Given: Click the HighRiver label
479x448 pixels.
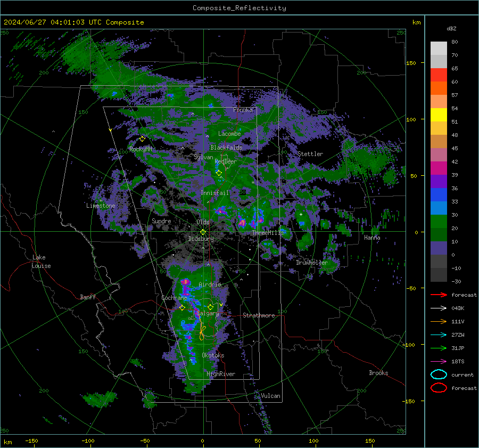Looking at the screenshot, I should (221, 374).
